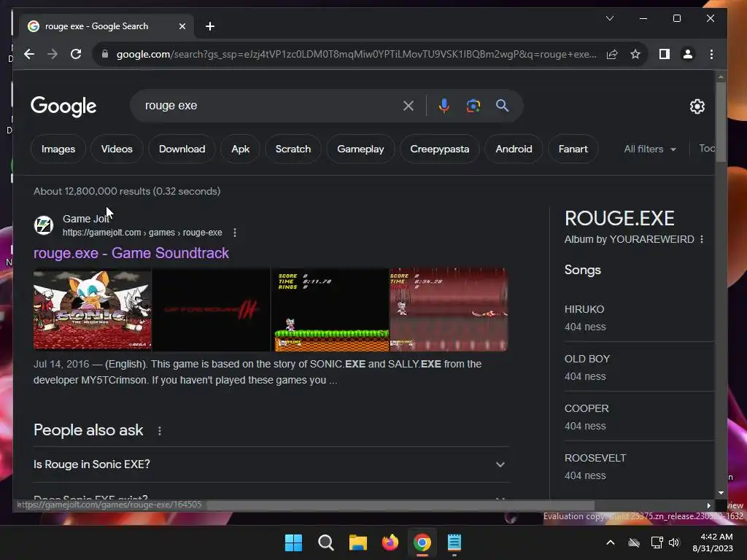
Task: View site information lock icon
Action: [x=105, y=54]
